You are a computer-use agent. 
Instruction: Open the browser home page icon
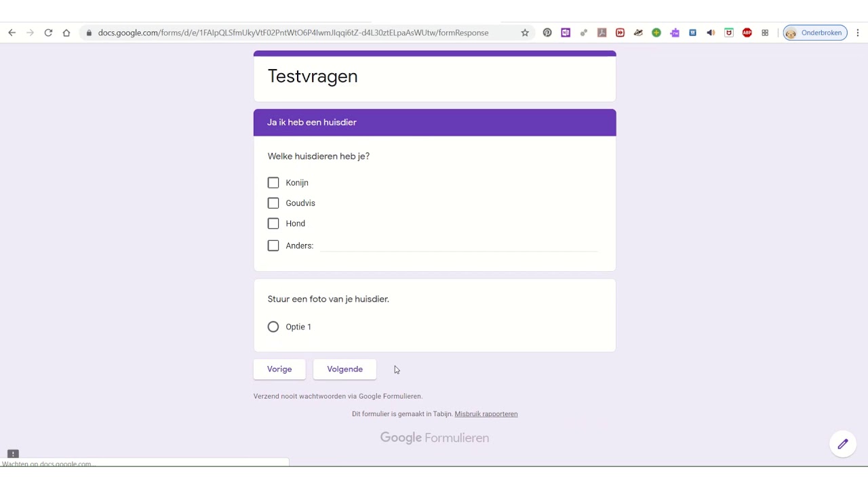tap(66, 33)
